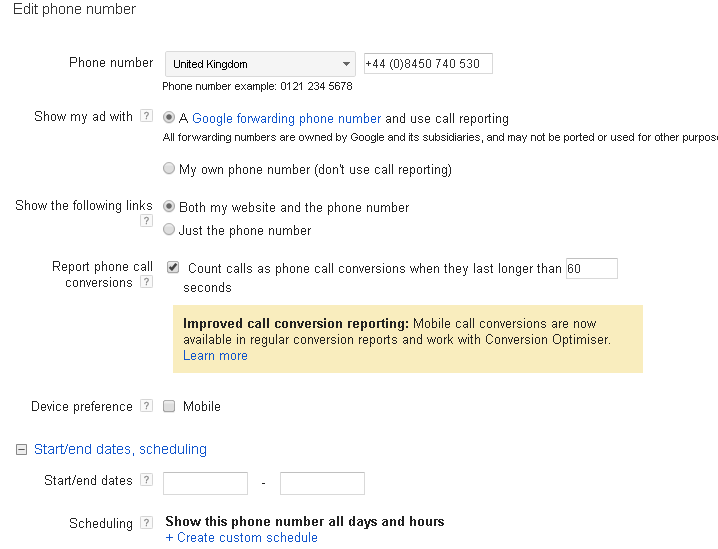Open help icon beside Scheduling label
Viewport: 718px width, 549px height.
[147, 523]
